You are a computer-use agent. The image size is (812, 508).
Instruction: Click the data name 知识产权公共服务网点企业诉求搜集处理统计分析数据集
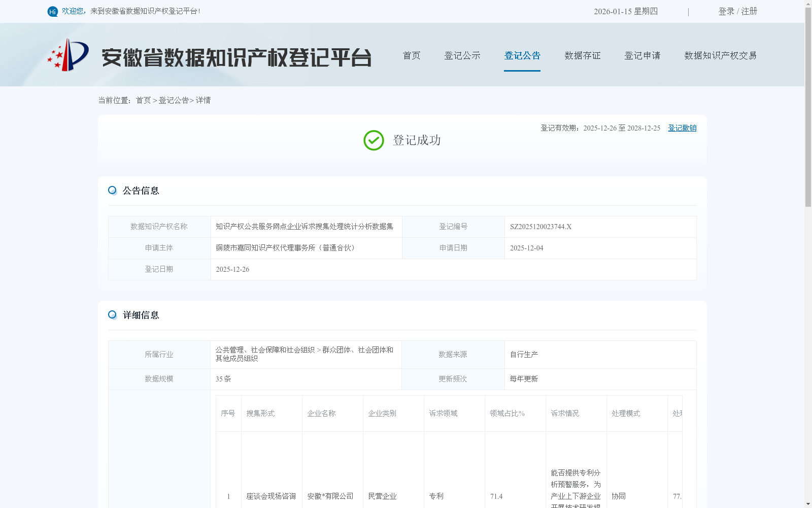[304, 227]
